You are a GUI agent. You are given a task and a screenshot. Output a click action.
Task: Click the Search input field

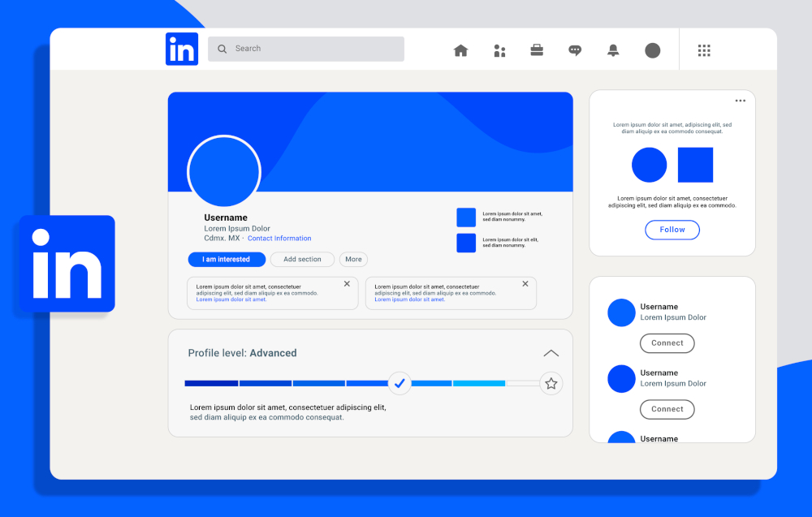(306, 50)
